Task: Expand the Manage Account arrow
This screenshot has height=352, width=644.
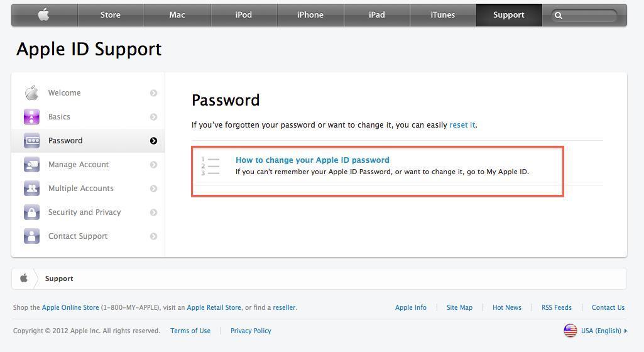Action: click(153, 165)
